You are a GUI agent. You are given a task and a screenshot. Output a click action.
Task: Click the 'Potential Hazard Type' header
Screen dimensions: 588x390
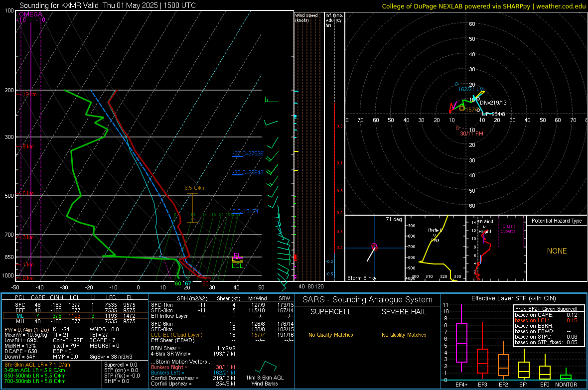[557, 221]
